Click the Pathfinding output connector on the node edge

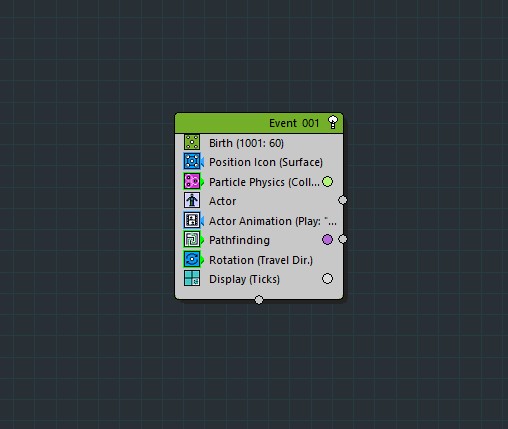point(342,239)
